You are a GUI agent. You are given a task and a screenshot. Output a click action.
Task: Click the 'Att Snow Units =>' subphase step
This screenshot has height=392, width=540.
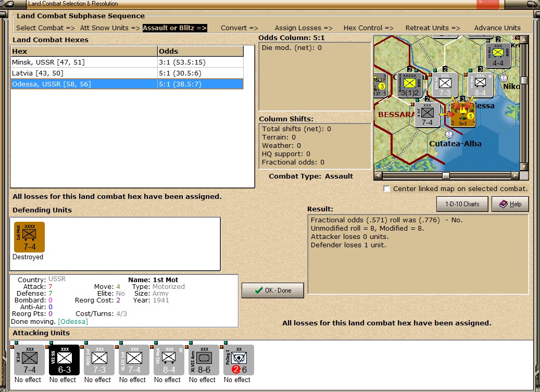coord(110,28)
